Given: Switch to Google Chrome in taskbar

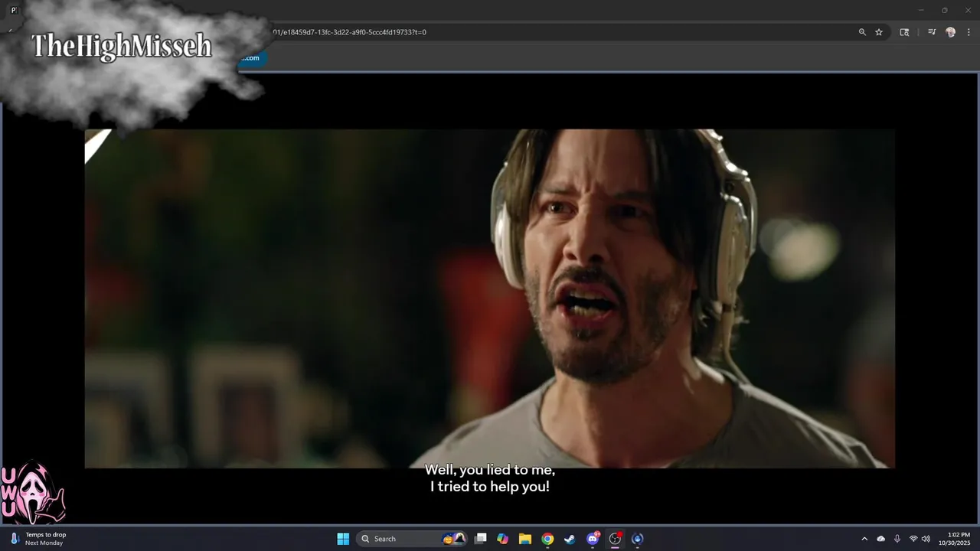Looking at the screenshot, I should [x=547, y=539].
